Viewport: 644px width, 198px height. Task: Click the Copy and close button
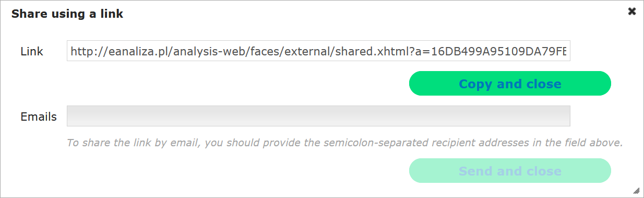[510, 84]
